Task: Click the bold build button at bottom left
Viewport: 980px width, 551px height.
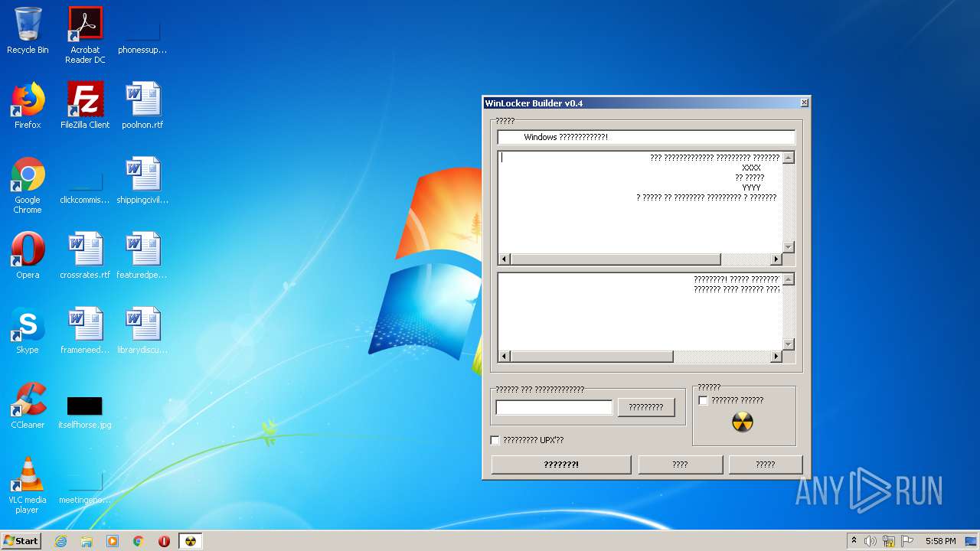Action: [561, 465]
